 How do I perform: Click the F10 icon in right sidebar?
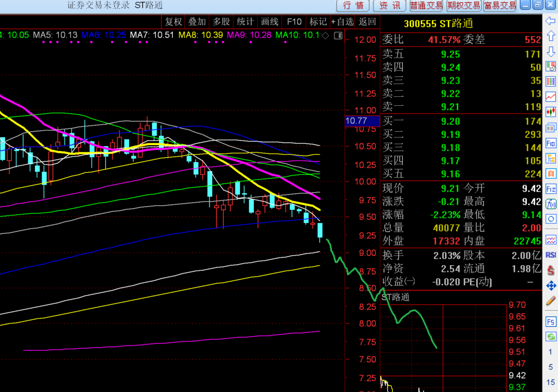[x=551, y=143]
